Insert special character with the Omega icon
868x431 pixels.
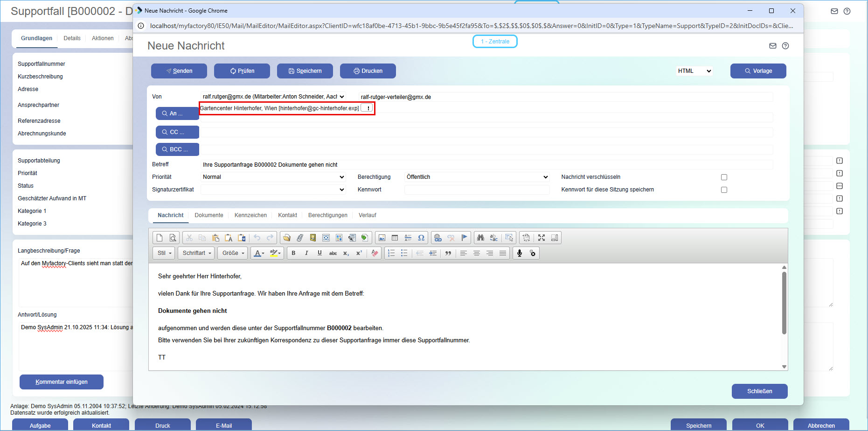[x=421, y=238]
